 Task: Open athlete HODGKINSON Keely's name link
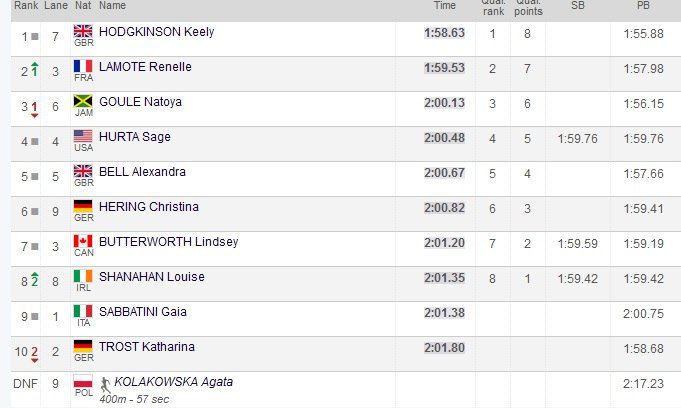point(156,32)
